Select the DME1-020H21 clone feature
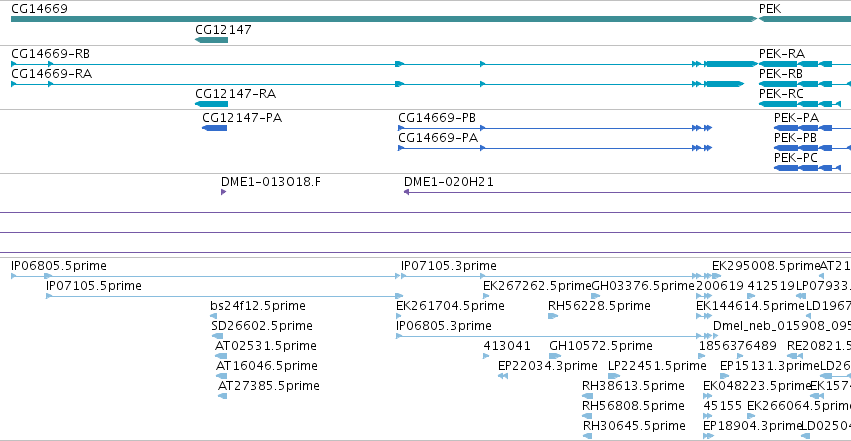This screenshot has height=441, width=851. click(627, 192)
